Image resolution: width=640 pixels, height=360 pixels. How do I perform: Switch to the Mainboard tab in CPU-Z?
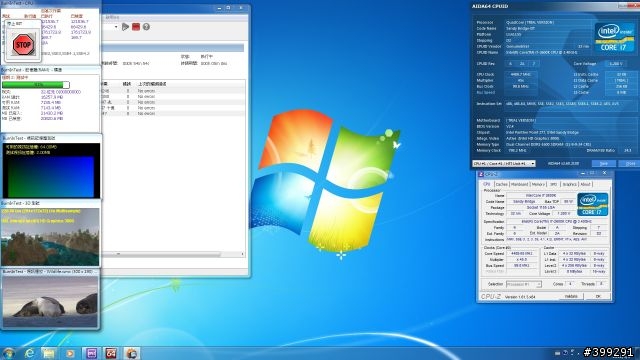tap(520, 184)
